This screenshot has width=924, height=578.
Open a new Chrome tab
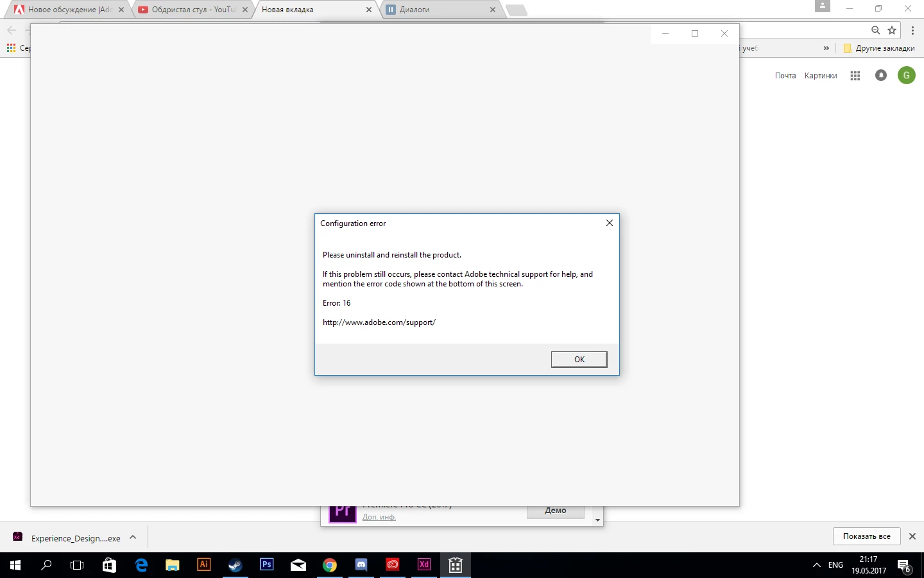(517, 10)
